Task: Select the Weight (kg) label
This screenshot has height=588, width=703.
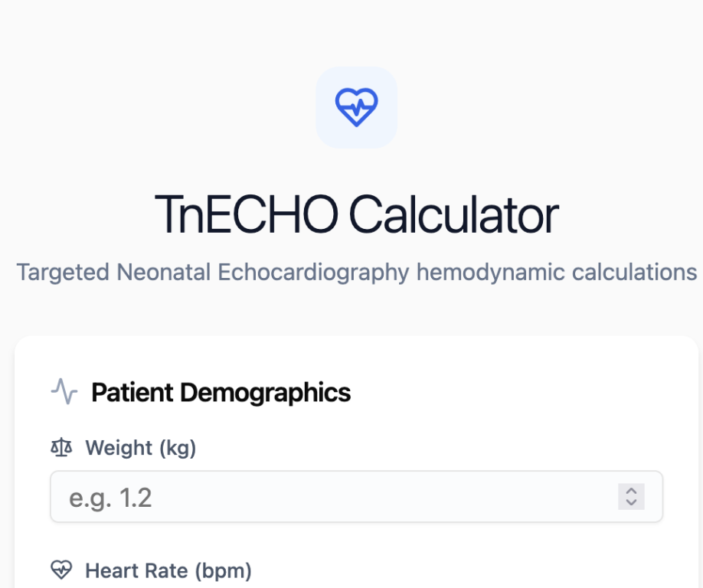Action: point(140,448)
